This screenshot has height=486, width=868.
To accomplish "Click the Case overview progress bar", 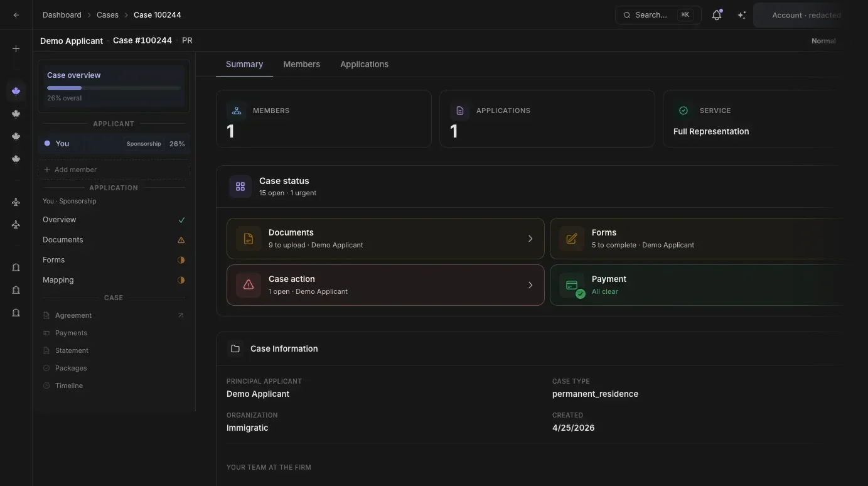I will click(114, 88).
